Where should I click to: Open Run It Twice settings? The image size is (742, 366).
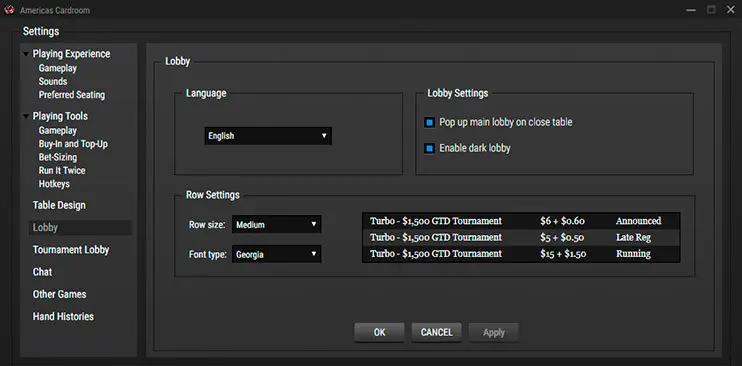tap(62, 170)
